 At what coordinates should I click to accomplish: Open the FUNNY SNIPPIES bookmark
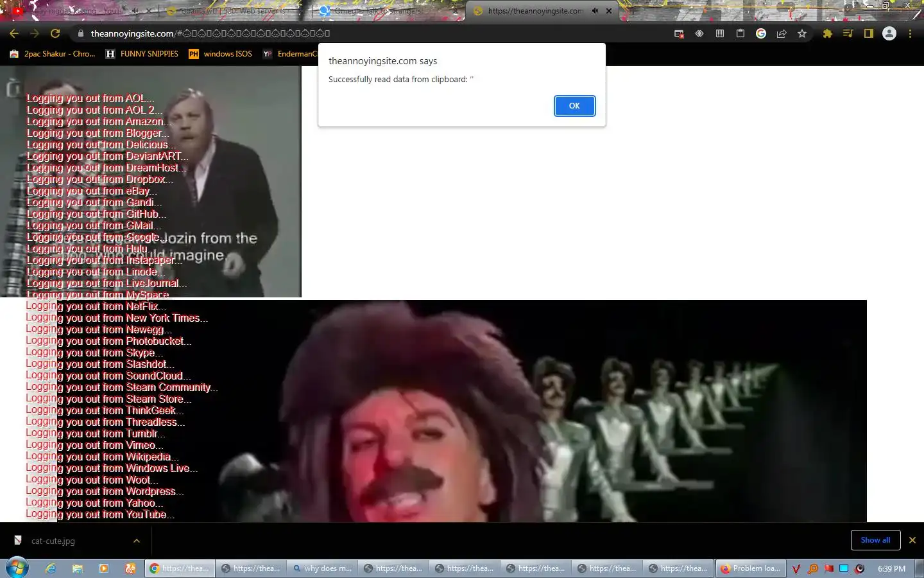(x=142, y=54)
